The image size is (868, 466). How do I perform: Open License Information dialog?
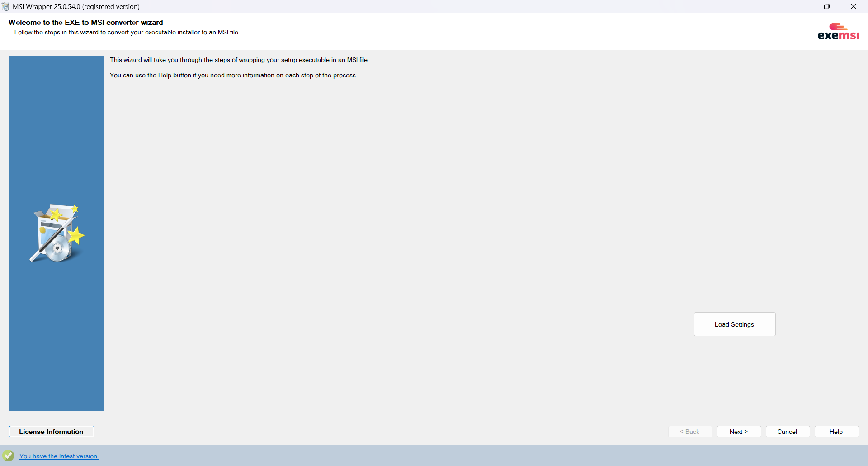coord(52,432)
